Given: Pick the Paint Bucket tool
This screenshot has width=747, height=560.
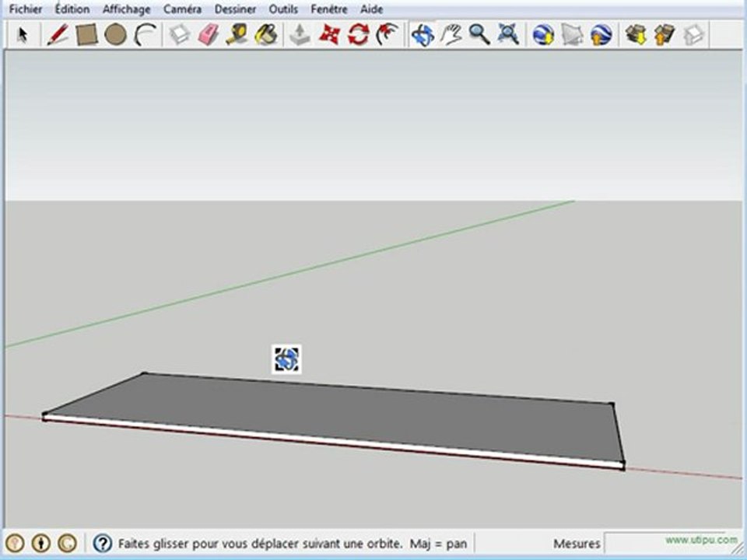Looking at the screenshot, I should click(266, 35).
